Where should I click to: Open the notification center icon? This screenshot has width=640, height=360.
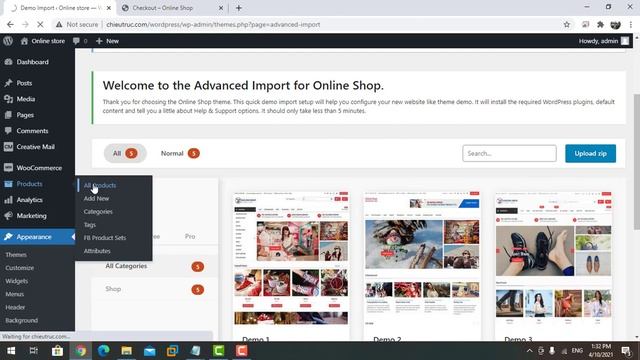pos(626,351)
